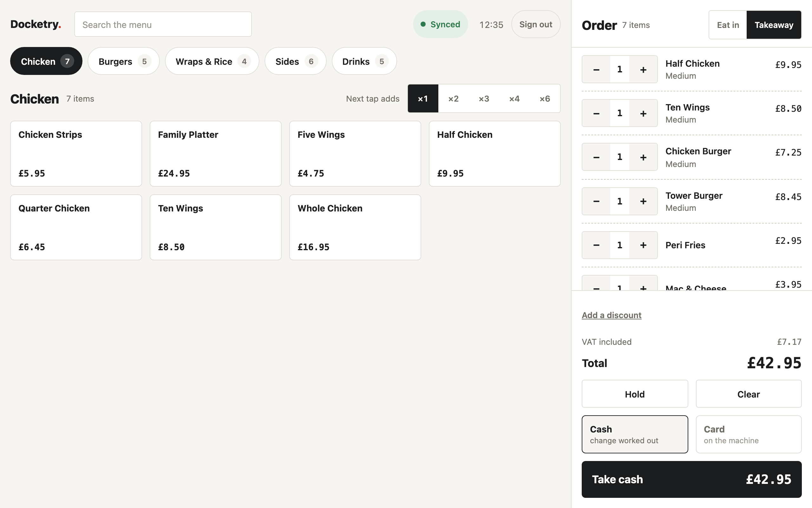Set next tap multiplier to ×6
The height and width of the screenshot is (508, 812).
545,98
